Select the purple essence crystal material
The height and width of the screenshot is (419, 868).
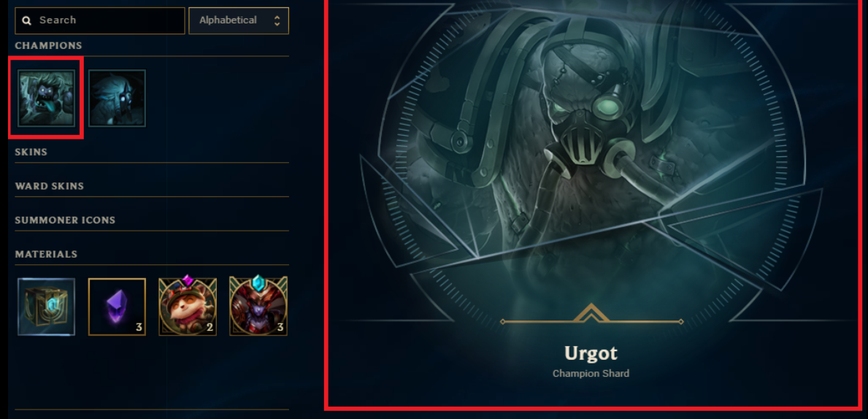pos(117,307)
